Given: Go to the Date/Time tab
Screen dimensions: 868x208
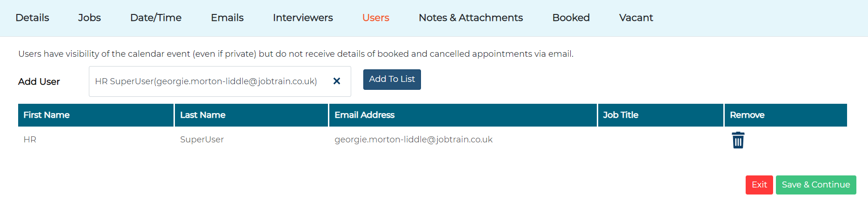Looking at the screenshot, I should pos(156,18).
